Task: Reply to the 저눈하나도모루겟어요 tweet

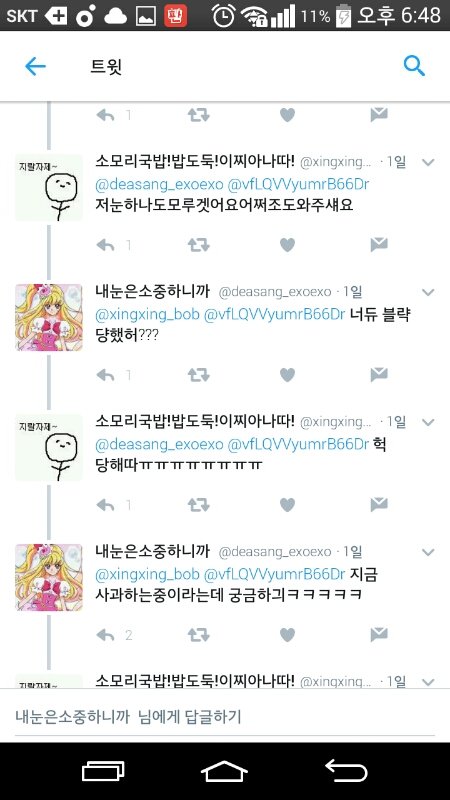Action: pos(106,245)
